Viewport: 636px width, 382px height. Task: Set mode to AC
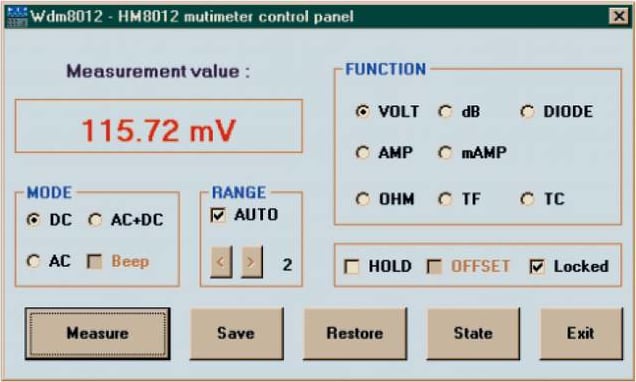33,261
